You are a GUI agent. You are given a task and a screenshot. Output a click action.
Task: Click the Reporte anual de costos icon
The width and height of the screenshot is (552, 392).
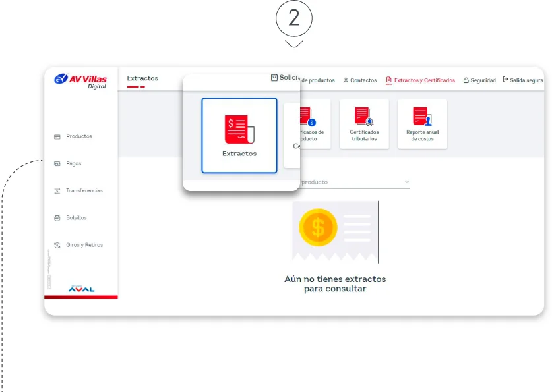coord(422,116)
